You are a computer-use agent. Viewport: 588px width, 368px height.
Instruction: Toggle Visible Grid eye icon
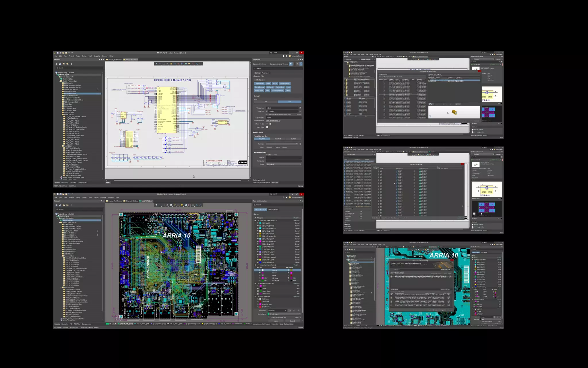point(300,108)
